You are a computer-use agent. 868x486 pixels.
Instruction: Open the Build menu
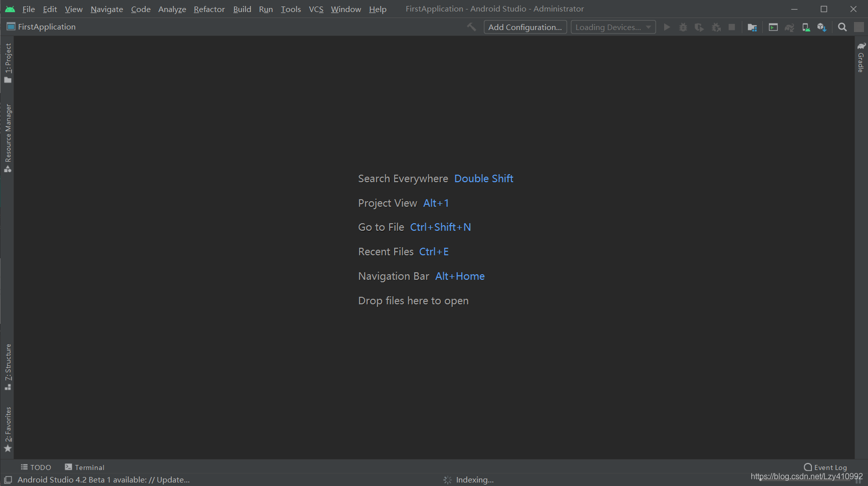[x=242, y=9]
